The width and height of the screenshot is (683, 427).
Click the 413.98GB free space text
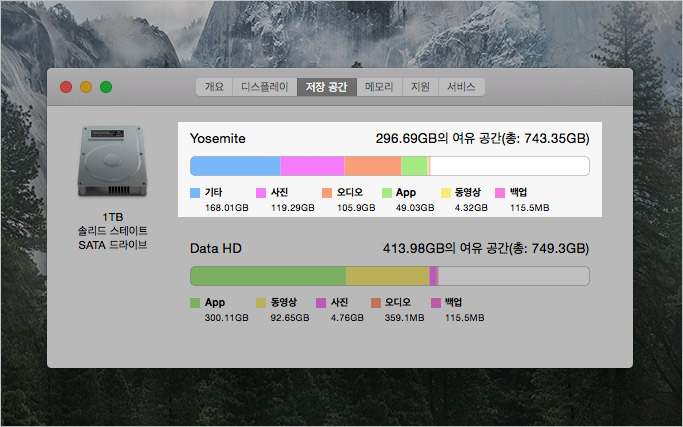coord(486,248)
